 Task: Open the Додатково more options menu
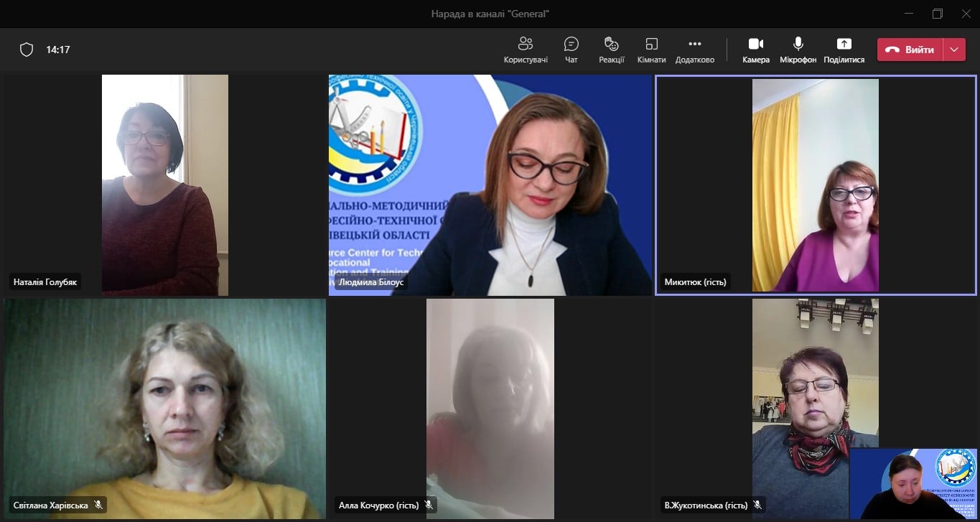click(x=694, y=50)
